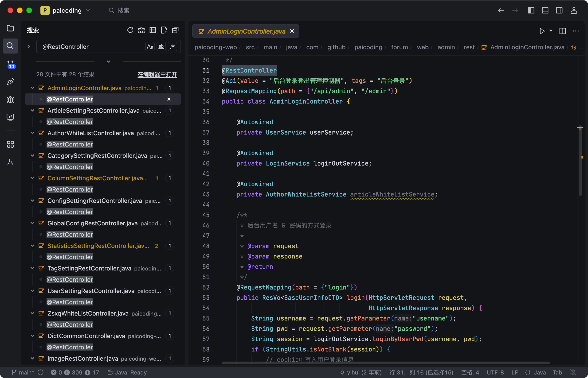Clear search results icon

(x=141, y=30)
